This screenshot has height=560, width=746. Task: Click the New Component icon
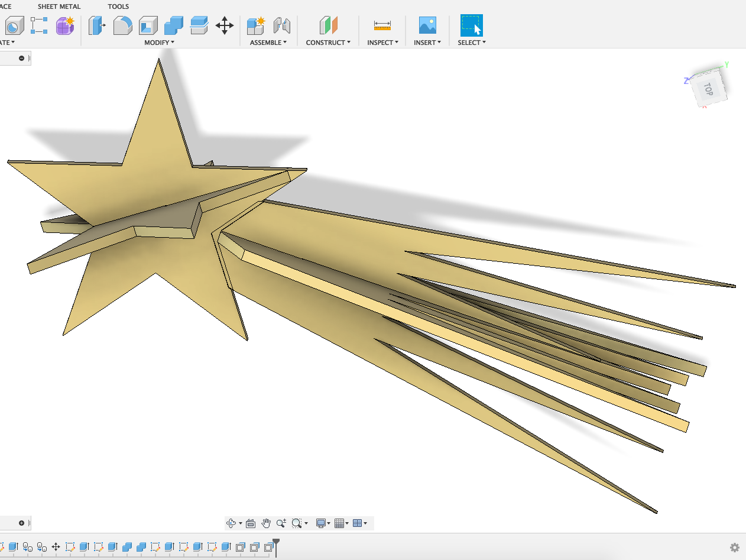tap(256, 25)
